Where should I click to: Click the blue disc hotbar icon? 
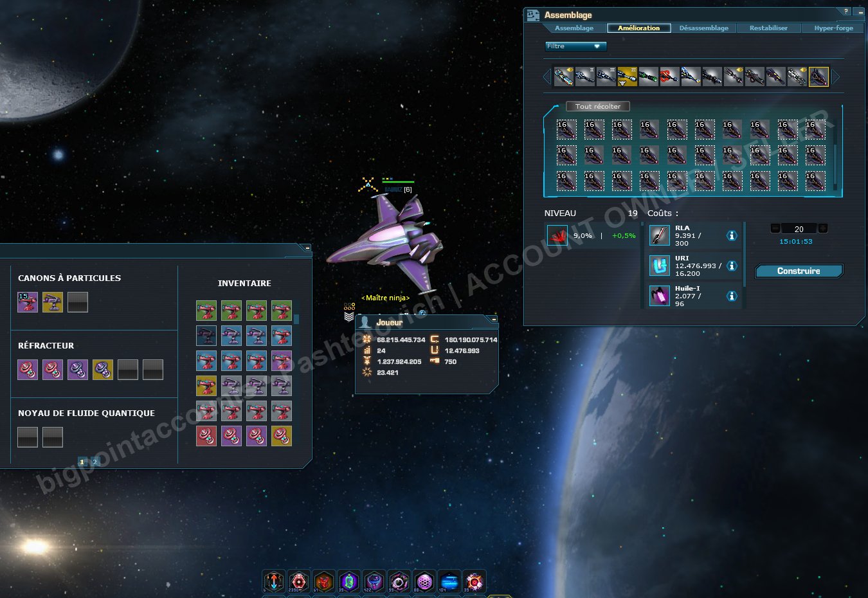[x=449, y=581]
